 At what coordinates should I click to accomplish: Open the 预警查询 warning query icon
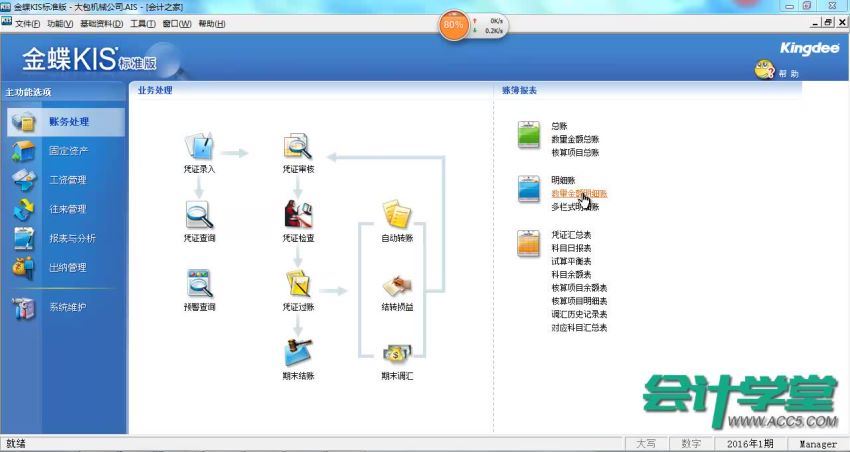coord(199,284)
